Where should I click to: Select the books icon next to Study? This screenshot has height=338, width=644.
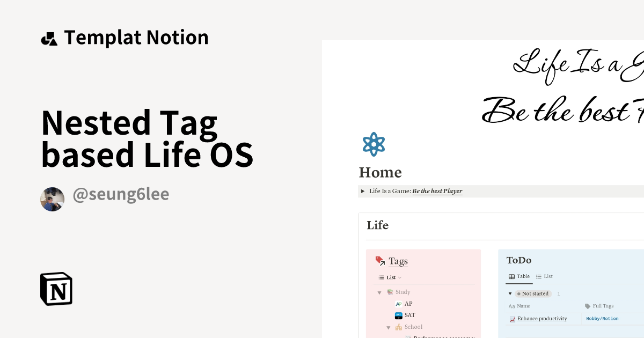pyautogui.click(x=389, y=292)
